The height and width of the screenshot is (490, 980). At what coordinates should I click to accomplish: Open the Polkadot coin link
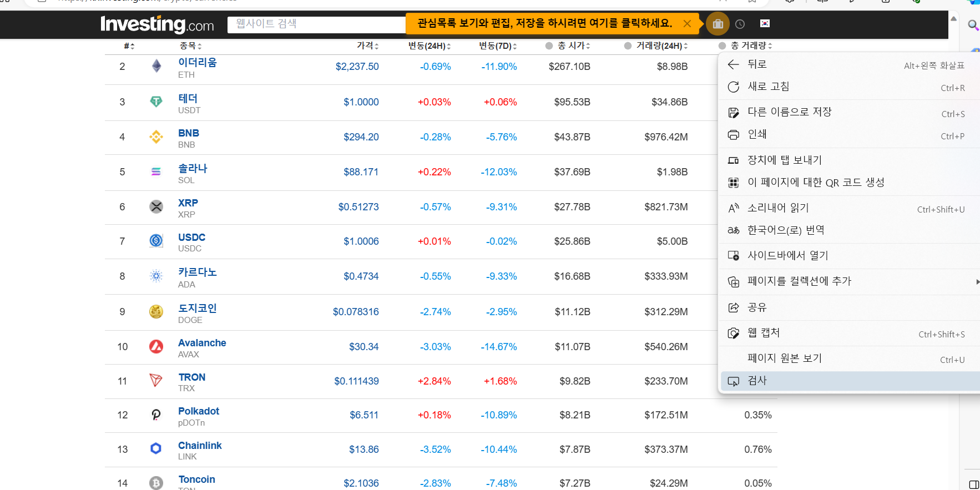199,411
